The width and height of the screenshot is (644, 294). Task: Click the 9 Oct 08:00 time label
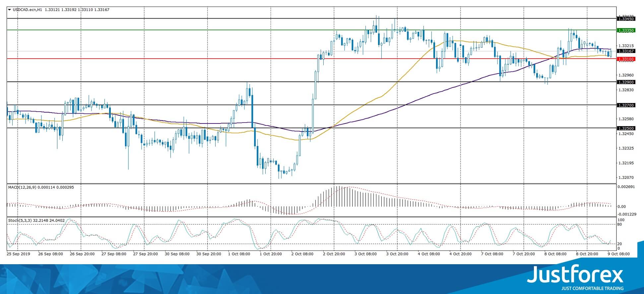(x=619, y=254)
